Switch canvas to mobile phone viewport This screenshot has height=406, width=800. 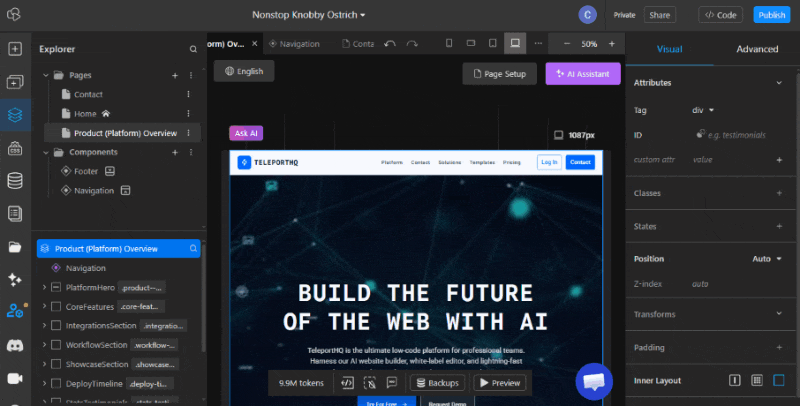point(449,43)
